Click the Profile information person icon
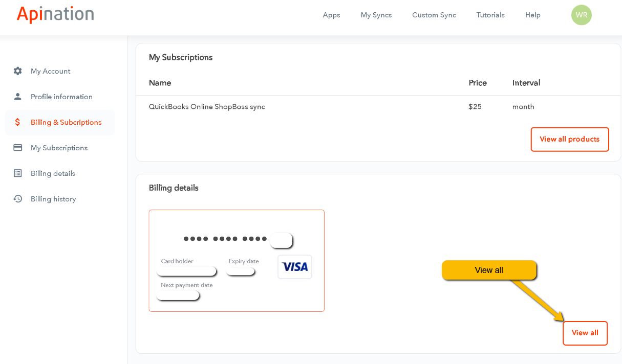 (x=18, y=97)
